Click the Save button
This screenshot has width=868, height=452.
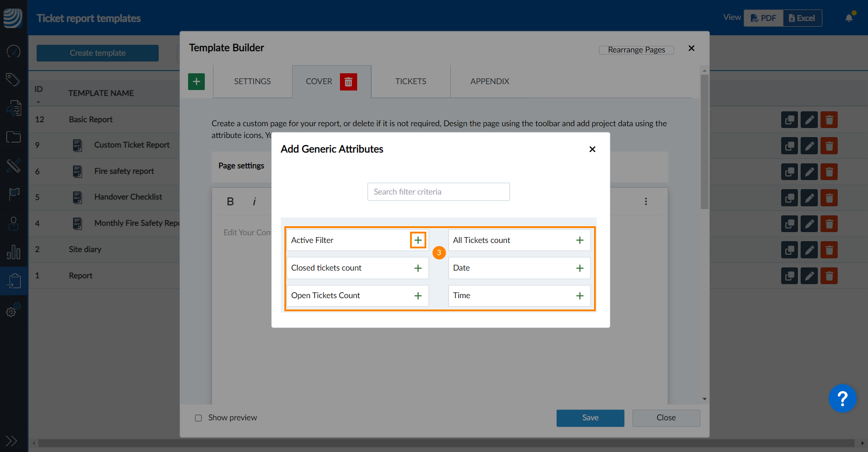coord(590,418)
